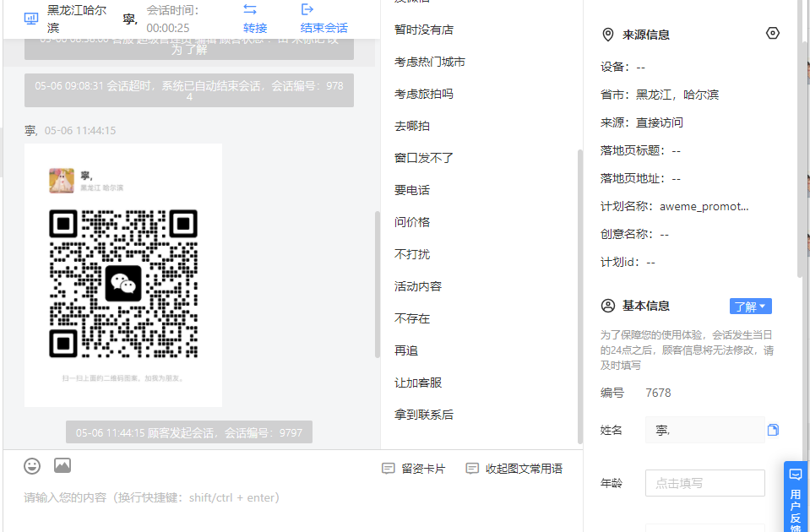Select quick phrase 考虑旅拍吗

[x=424, y=94]
